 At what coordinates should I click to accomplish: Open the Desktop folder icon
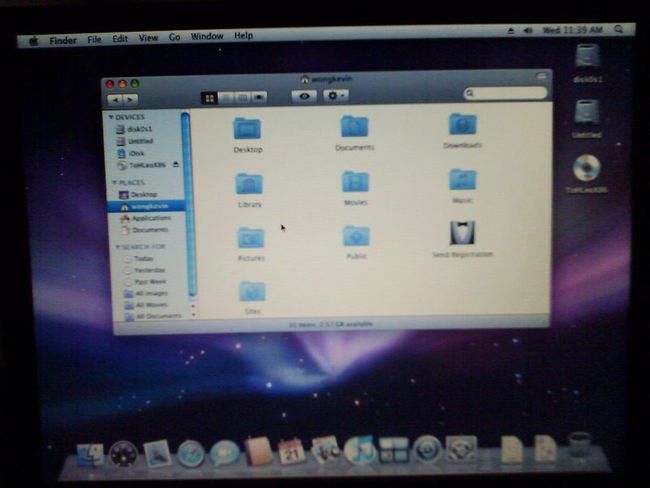(247, 129)
